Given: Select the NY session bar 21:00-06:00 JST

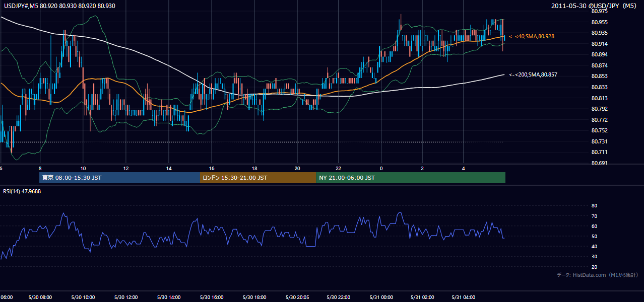Looking at the screenshot, I should click(x=411, y=178).
